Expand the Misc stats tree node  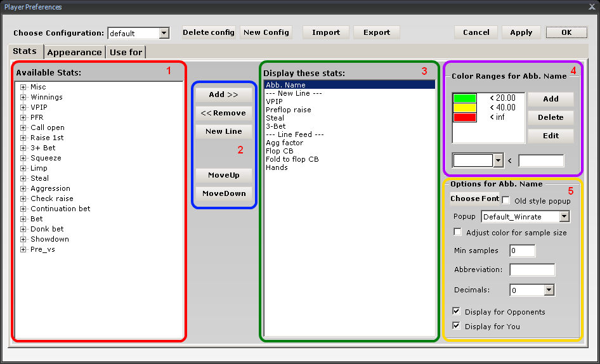(23, 88)
